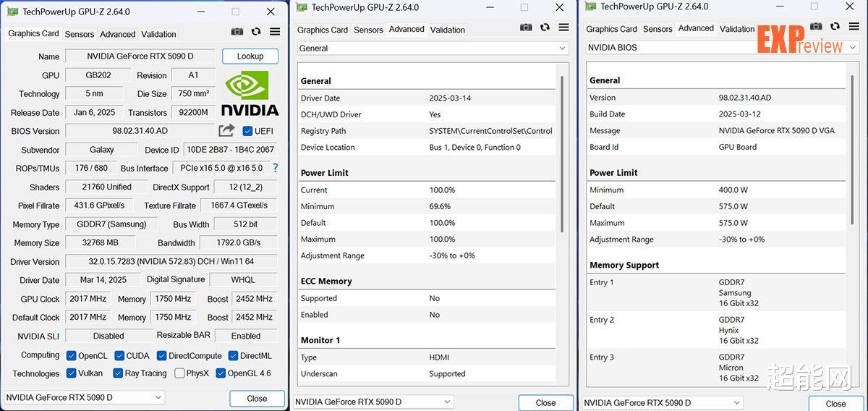Click the BIOS export share icon
The height and width of the screenshot is (411, 868).
pos(226,130)
